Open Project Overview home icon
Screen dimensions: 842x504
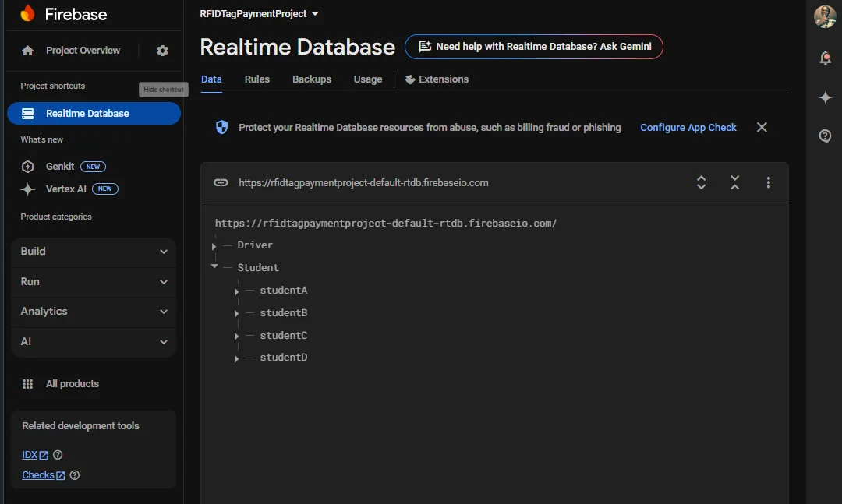tap(27, 51)
